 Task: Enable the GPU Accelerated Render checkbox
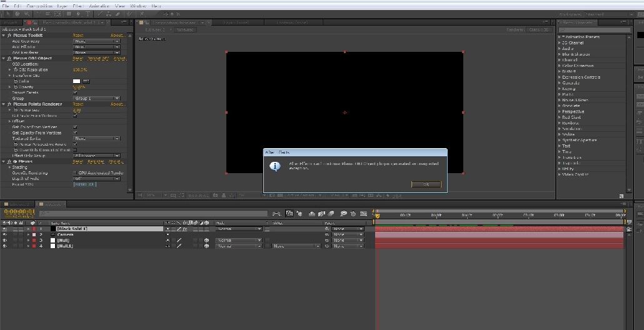(x=75, y=173)
